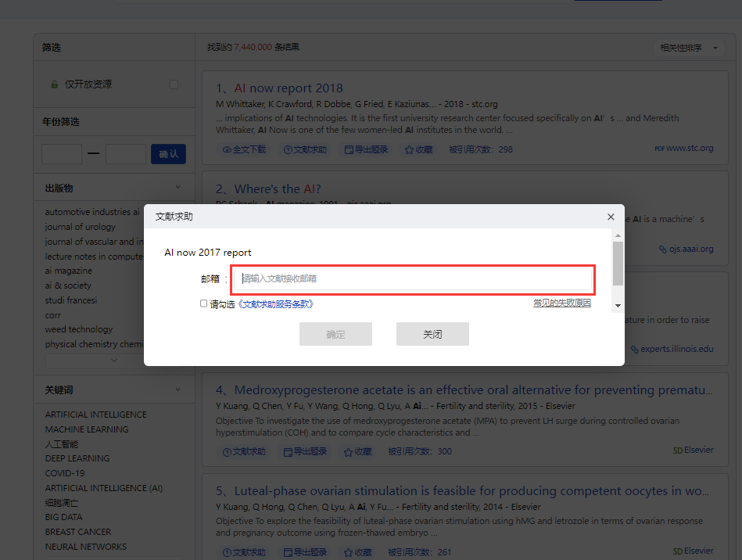The image size is (742, 560).
Task: Click the link icon for experts.illinois.edu
Action: (x=635, y=350)
